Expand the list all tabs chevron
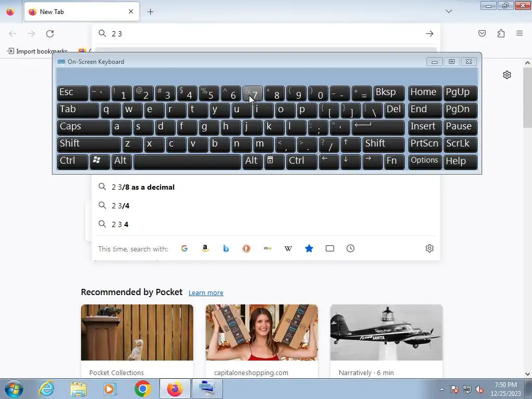Screen dimensions: 532x399 (449, 11)
